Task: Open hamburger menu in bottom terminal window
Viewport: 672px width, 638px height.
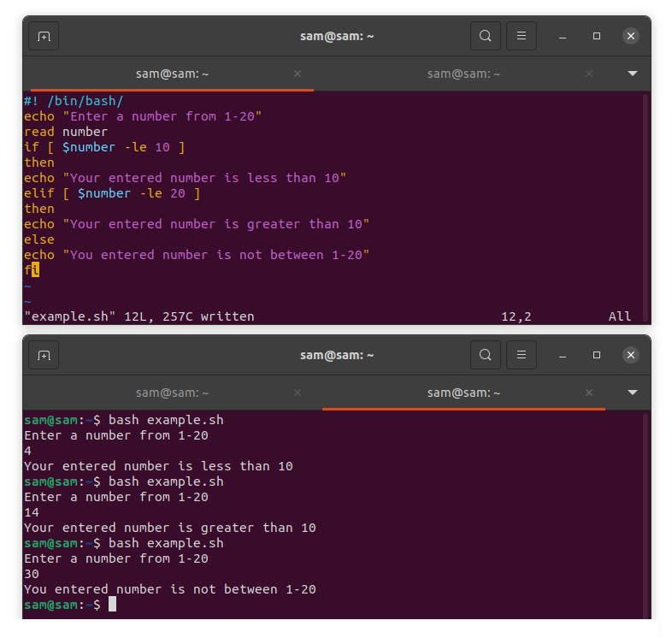Action: [522, 355]
